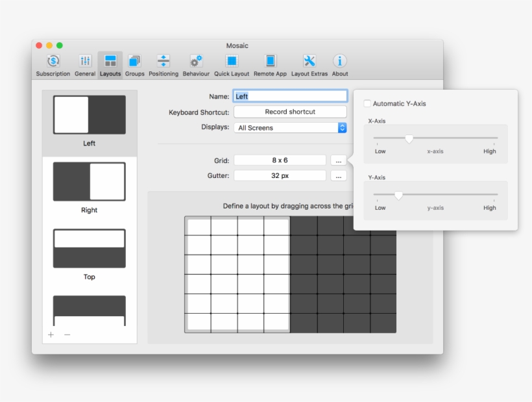Switch to the Right layout preset

click(89, 182)
